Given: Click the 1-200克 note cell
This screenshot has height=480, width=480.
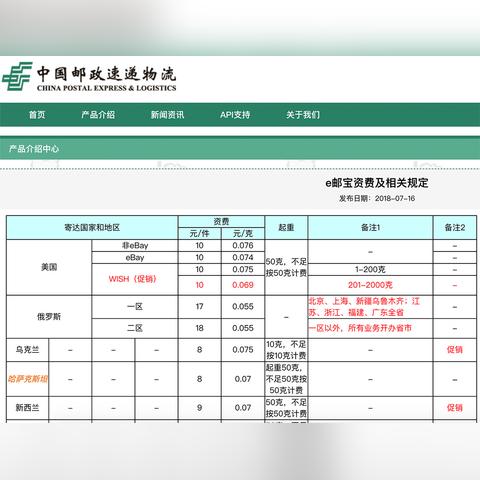Looking at the screenshot, I should coord(370,269).
